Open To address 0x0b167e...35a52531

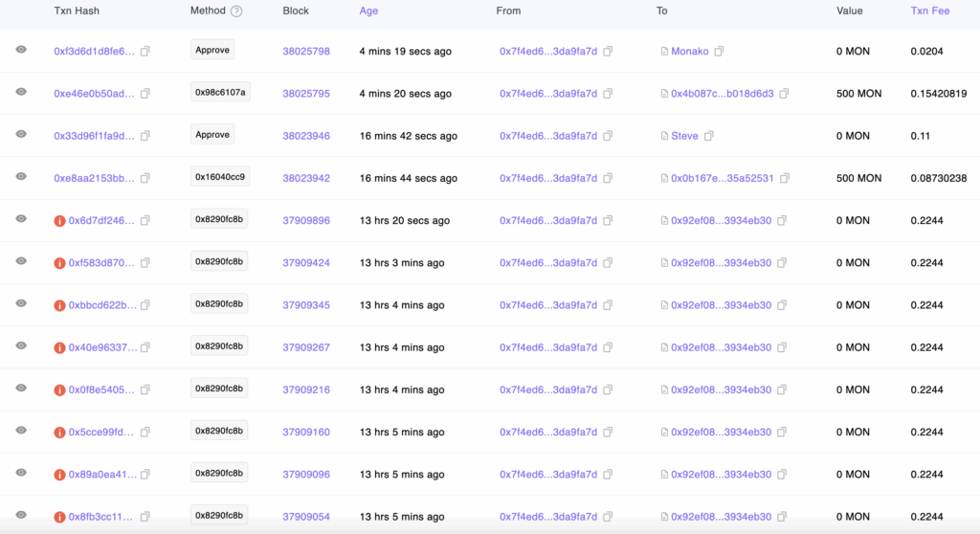721,178
